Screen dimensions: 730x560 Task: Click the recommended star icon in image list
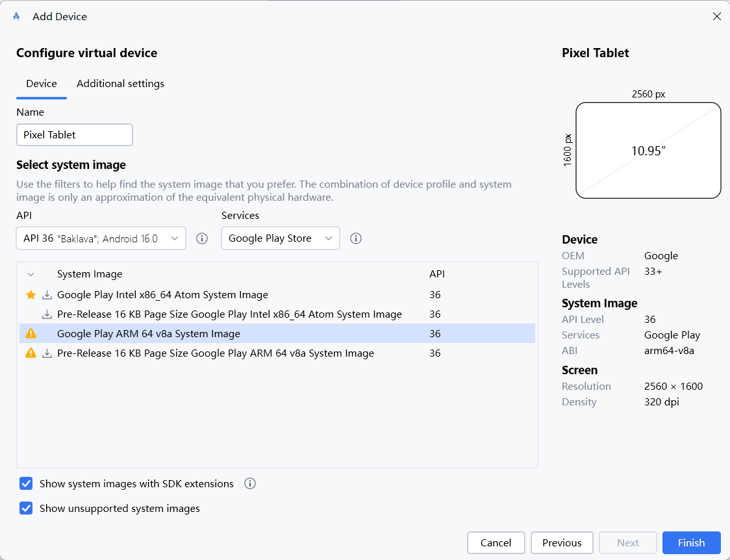point(31,295)
